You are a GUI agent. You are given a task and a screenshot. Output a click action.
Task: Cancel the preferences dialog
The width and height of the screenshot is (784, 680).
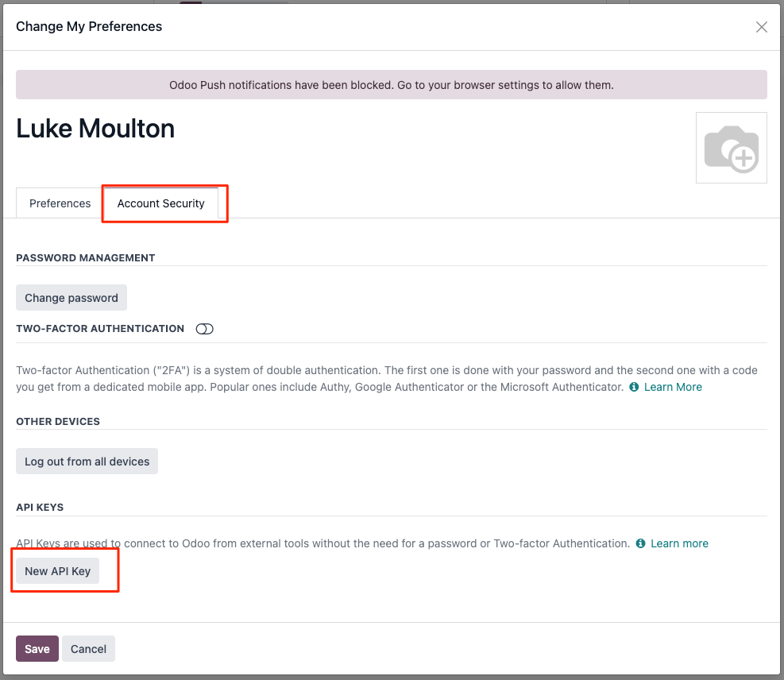pos(88,648)
